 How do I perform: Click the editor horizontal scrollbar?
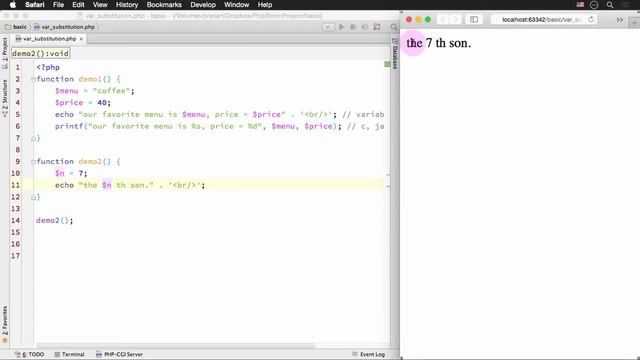[x=176, y=346]
